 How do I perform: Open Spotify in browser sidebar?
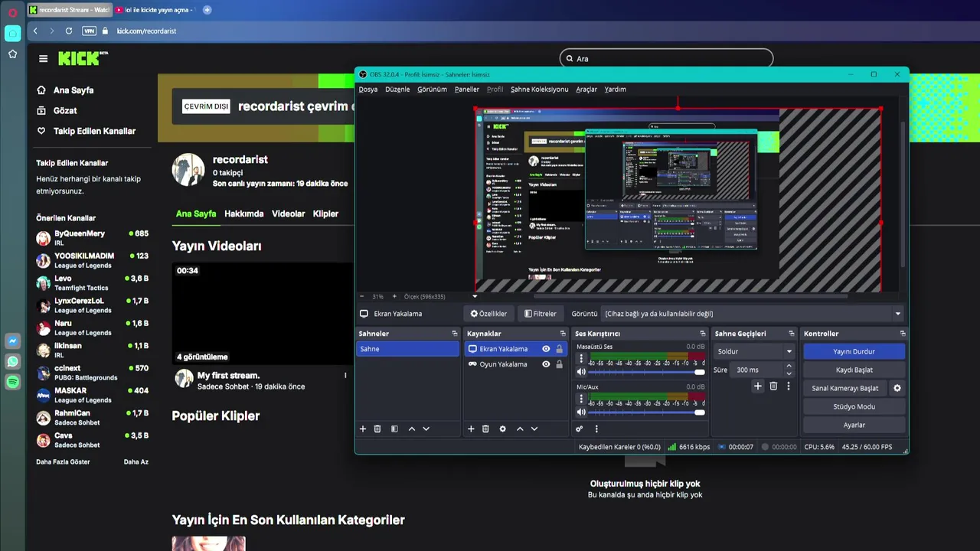pyautogui.click(x=12, y=382)
